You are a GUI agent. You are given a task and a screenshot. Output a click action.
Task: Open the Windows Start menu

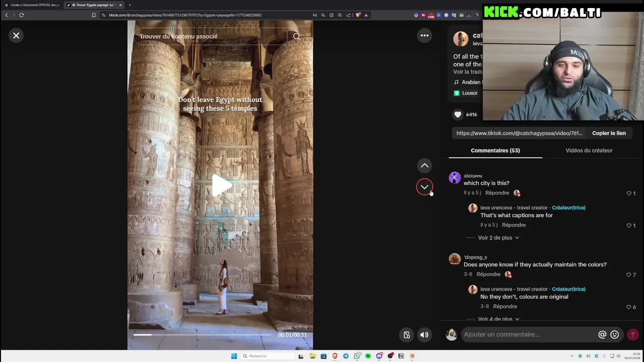pos(234,356)
